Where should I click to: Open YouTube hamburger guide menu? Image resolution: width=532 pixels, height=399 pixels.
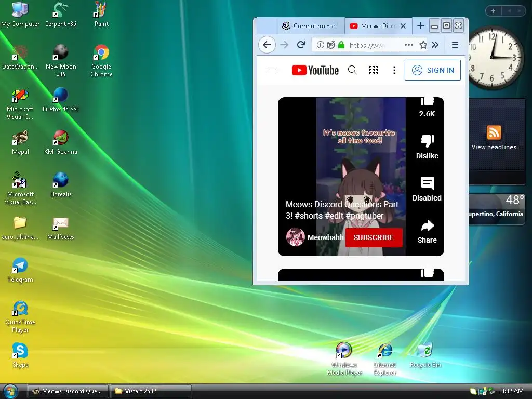click(x=271, y=70)
